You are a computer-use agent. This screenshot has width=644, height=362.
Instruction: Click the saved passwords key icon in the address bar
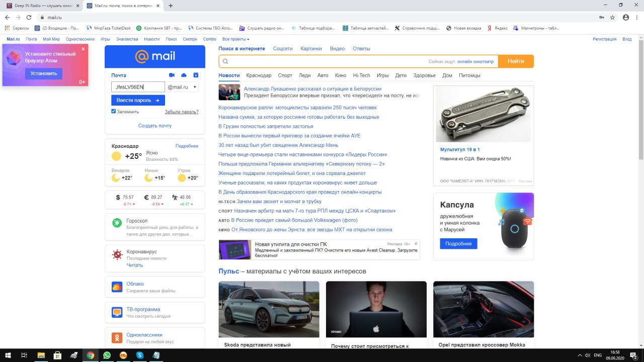coord(602,17)
